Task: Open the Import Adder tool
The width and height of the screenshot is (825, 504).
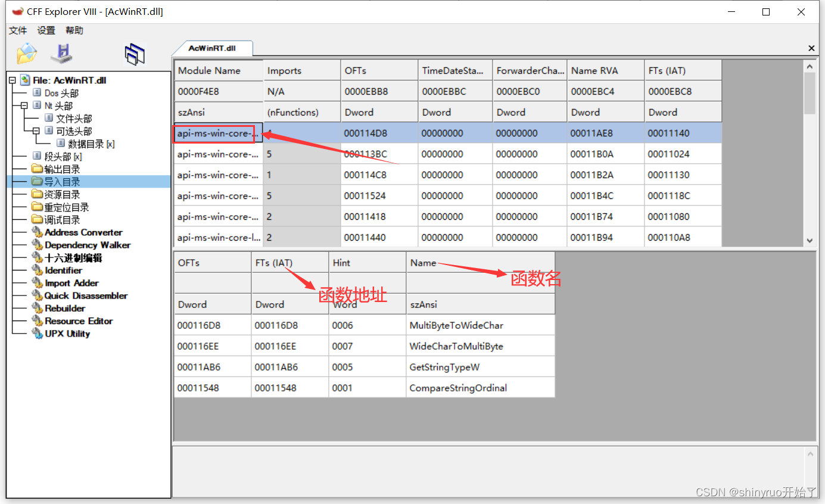Action: click(71, 283)
